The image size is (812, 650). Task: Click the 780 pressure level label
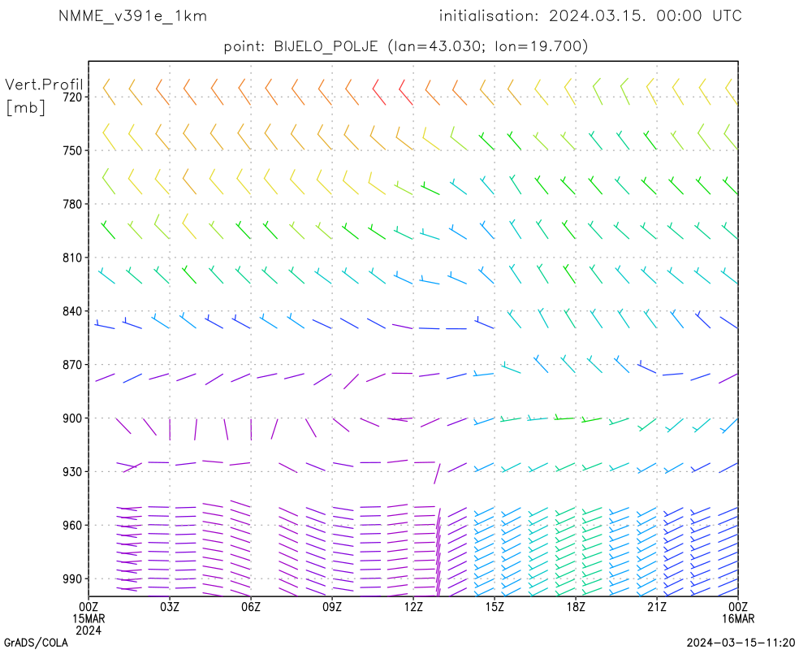(72, 204)
